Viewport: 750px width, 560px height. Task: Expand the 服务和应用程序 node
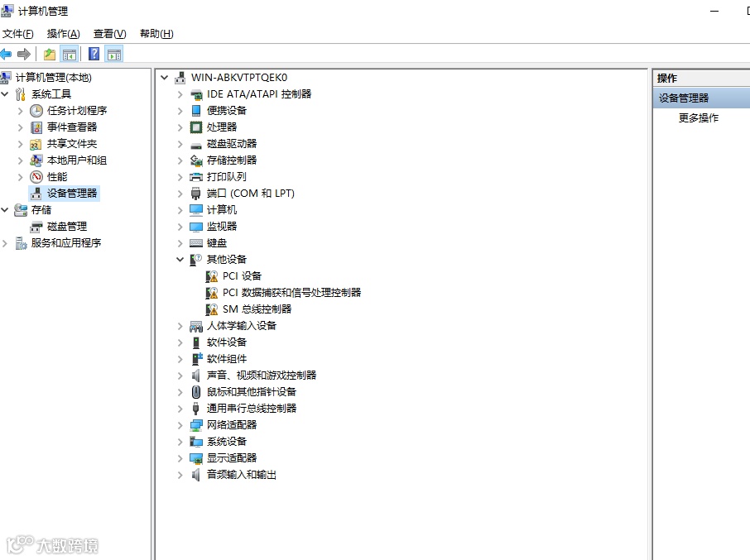pyautogui.click(x=5, y=243)
